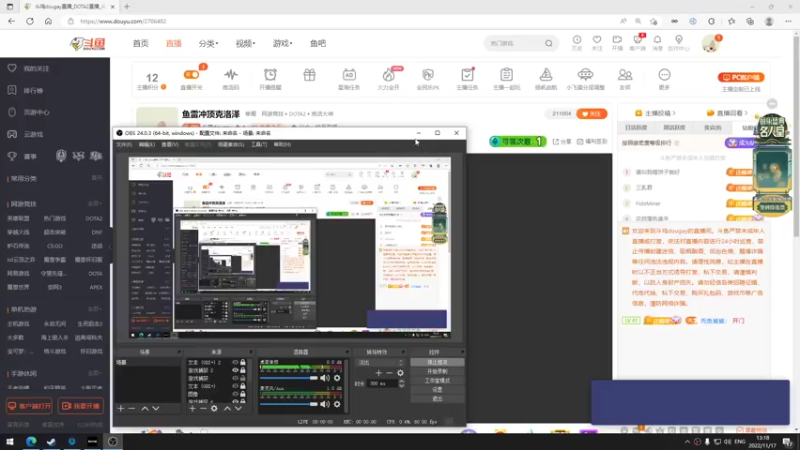Add a scene with OBS scenes plus button
Image resolution: width=800 pixels, height=450 pixels.
tap(120, 408)
